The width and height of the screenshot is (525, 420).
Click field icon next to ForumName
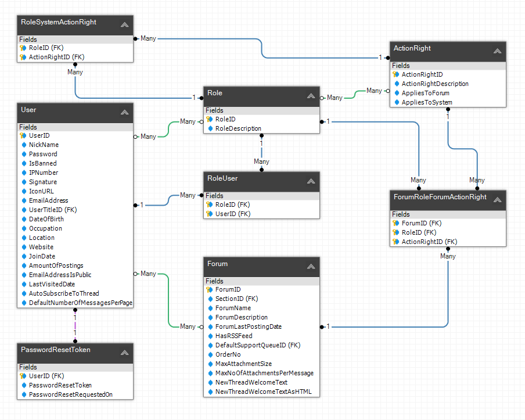pos(210,308)
